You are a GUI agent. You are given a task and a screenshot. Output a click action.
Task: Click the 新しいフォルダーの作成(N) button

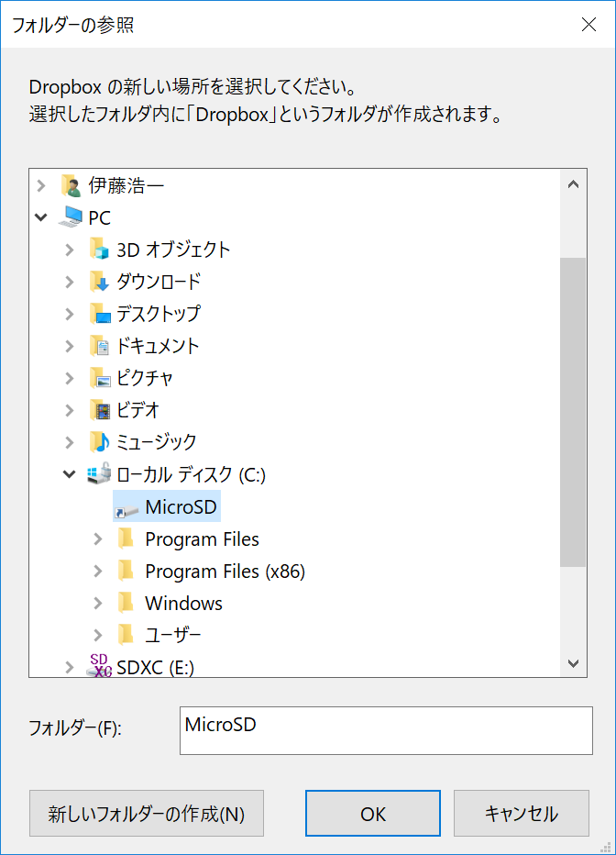click(x=147, y=813)
